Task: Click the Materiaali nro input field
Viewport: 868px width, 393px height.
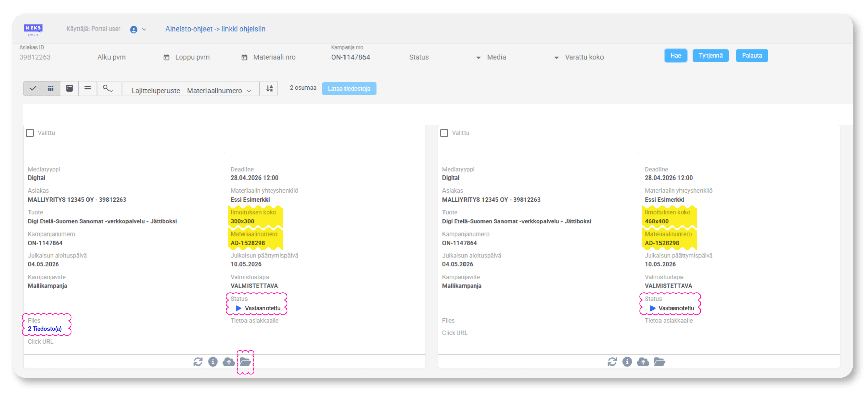Action: point(290,57)
